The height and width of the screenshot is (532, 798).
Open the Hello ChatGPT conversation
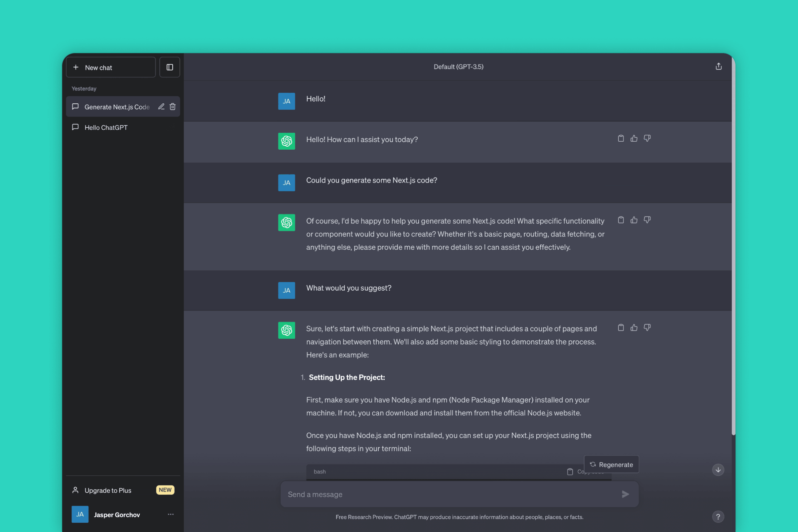(x=123, y=127)
